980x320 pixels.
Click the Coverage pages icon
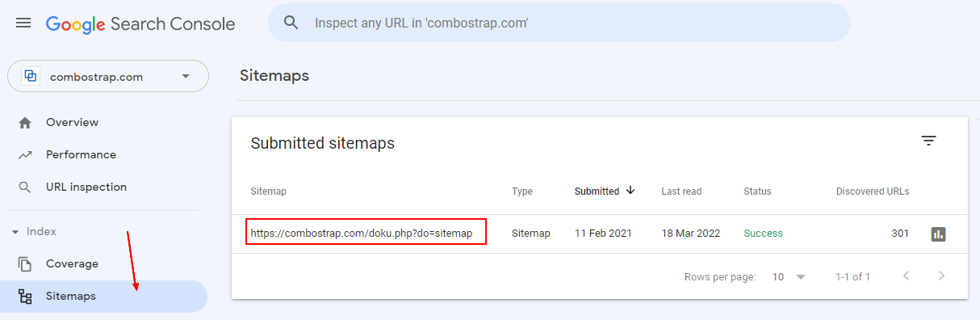click(x=25, y=264)
